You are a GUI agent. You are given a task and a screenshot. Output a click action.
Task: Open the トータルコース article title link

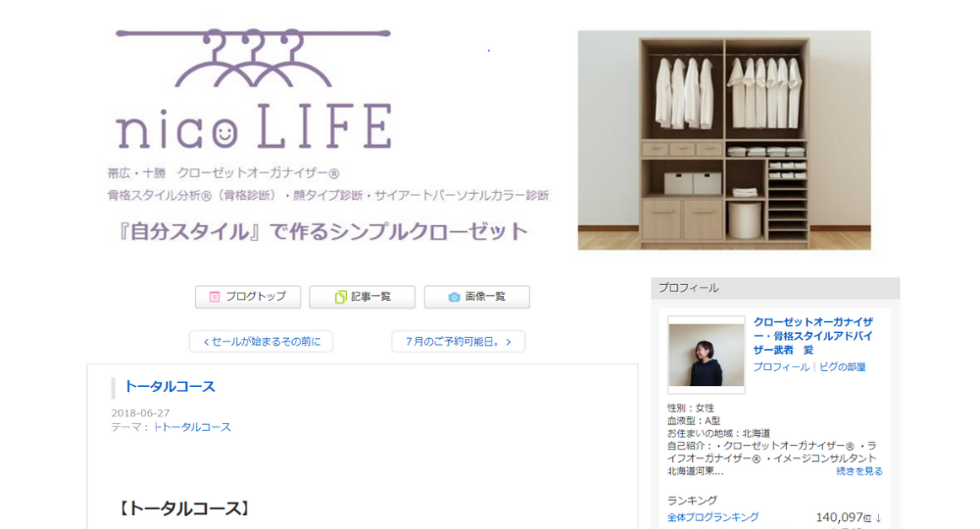170,387
